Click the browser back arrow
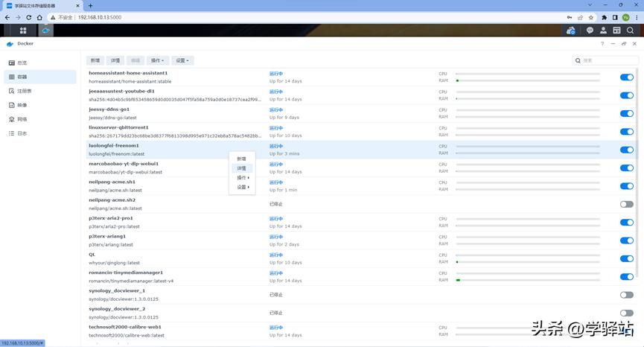The width and height of the screenshot is (644, 347). [x=7, y=17]
